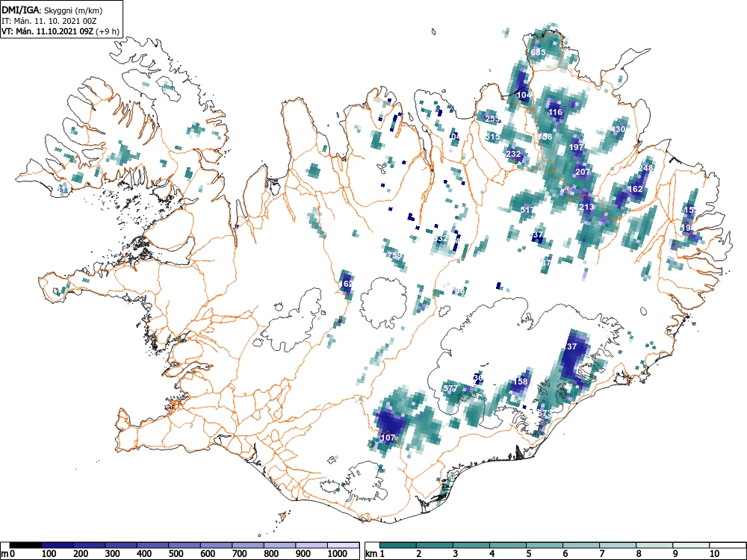The height and width of the screenshot is (560, 747).
Task: Click the 500–600 m purple legend swatch
Action: tap(185, 545)
